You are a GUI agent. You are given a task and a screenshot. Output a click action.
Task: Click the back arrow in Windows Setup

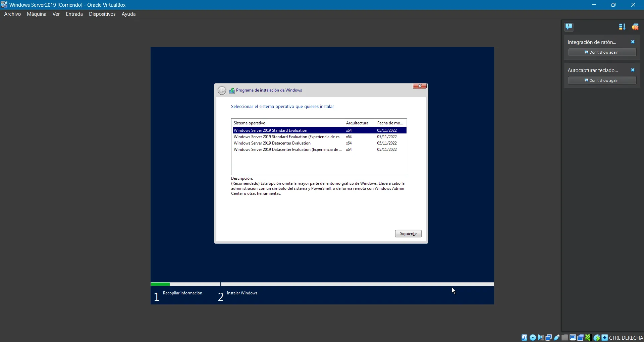(222, 91)
